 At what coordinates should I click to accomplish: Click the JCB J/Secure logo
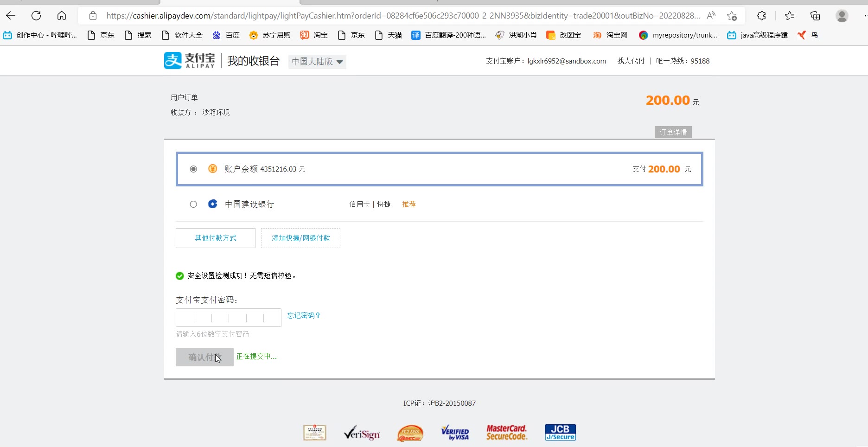tap(560, 432)
